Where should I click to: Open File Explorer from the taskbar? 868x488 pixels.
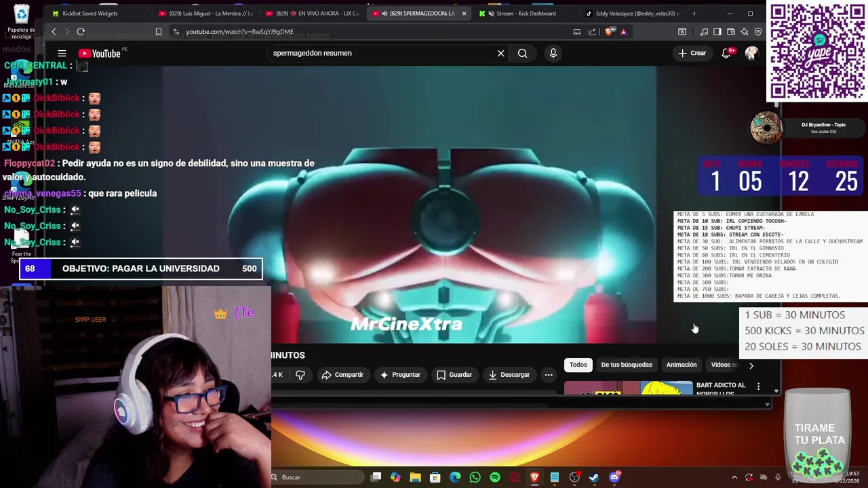point(415,477)
